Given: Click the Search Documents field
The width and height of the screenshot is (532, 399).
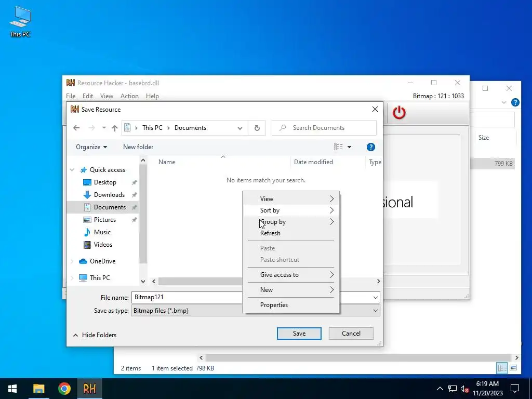Looking at the screenshot, I should coord(324,128).
